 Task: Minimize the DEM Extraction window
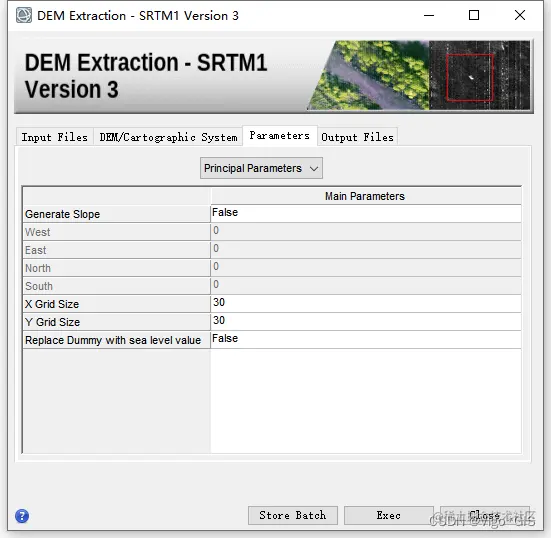(429, 15)
